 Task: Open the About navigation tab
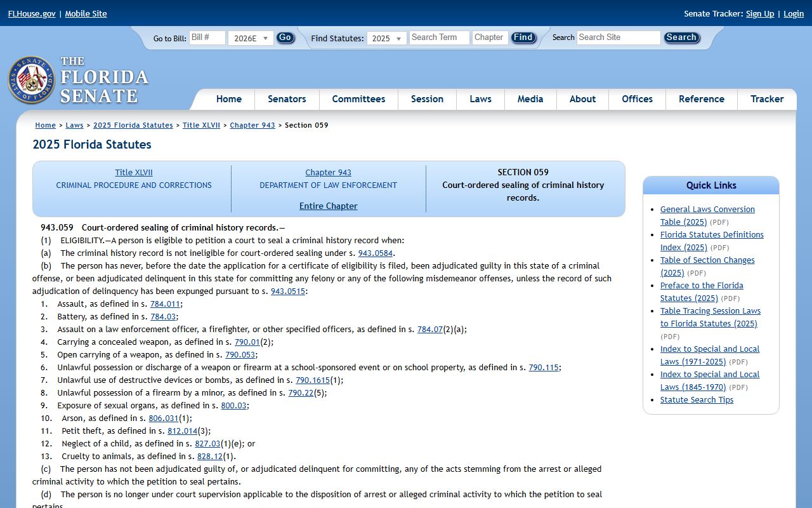coord(582,99)
